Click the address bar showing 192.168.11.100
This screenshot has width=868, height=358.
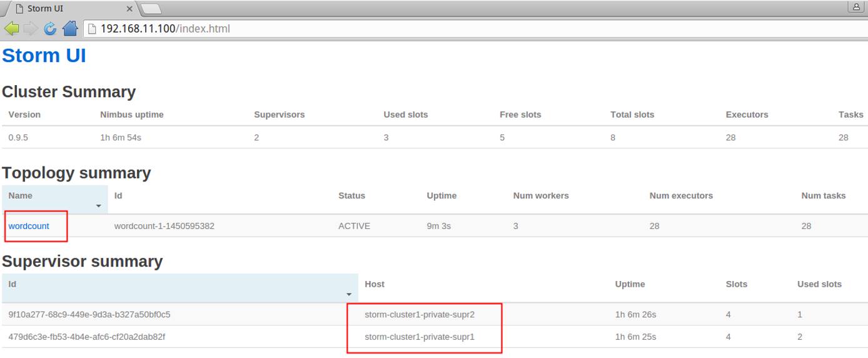[x=438, y=29]
